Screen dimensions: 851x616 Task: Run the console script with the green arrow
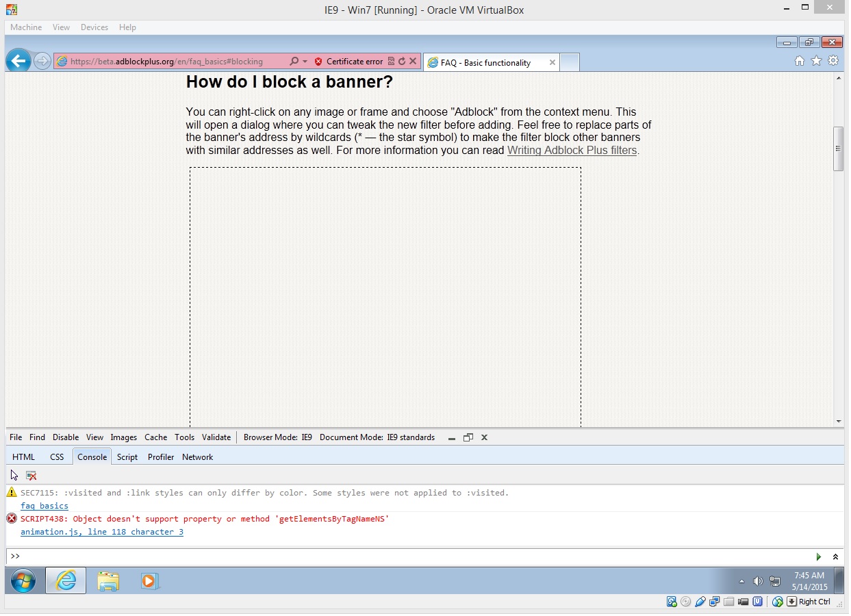pos(818,557)
